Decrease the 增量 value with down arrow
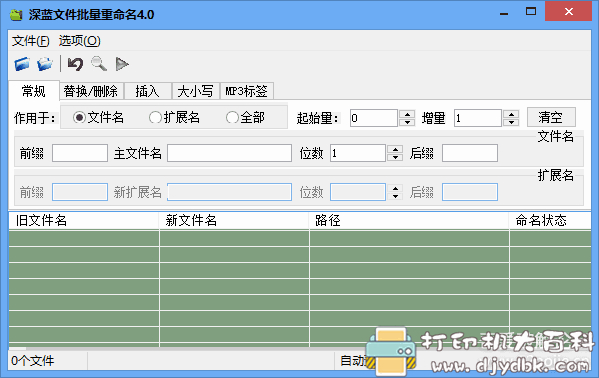599x378 pixels. 511,122
